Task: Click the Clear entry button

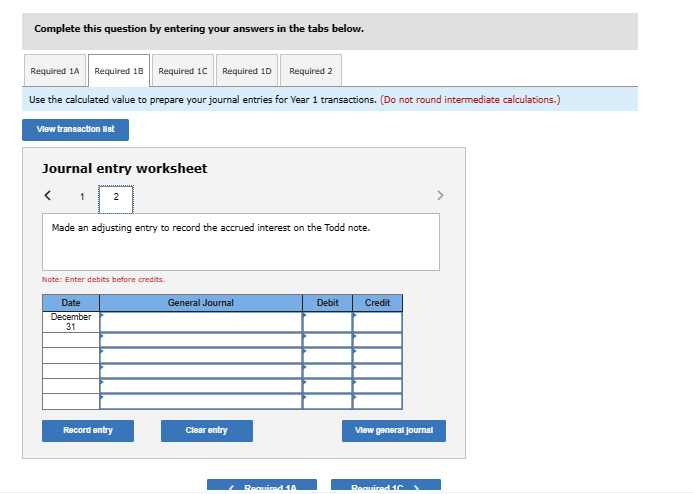Action: pos(207,430)
